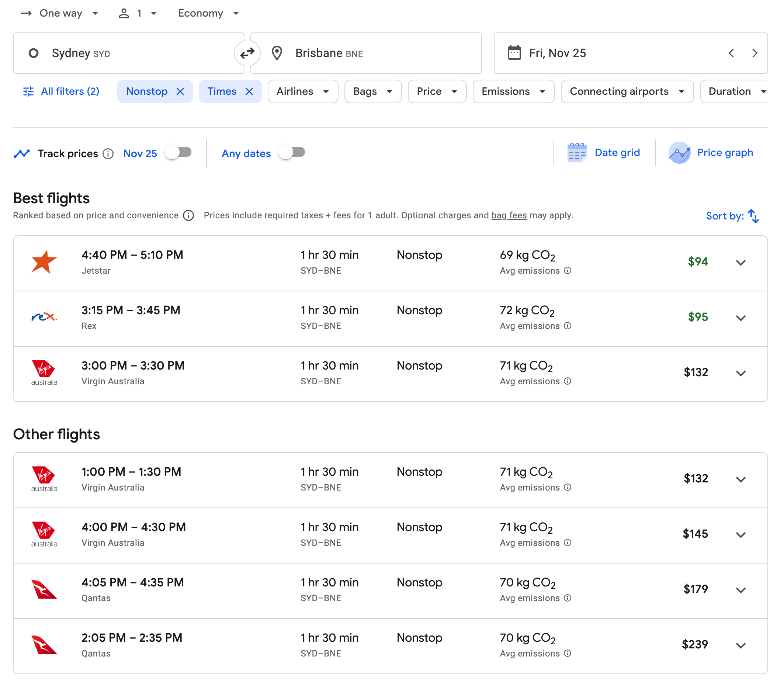This screenshot has height=686, width=784.
Task: Click the Sort by arrows icon
Action: [753, 216]
